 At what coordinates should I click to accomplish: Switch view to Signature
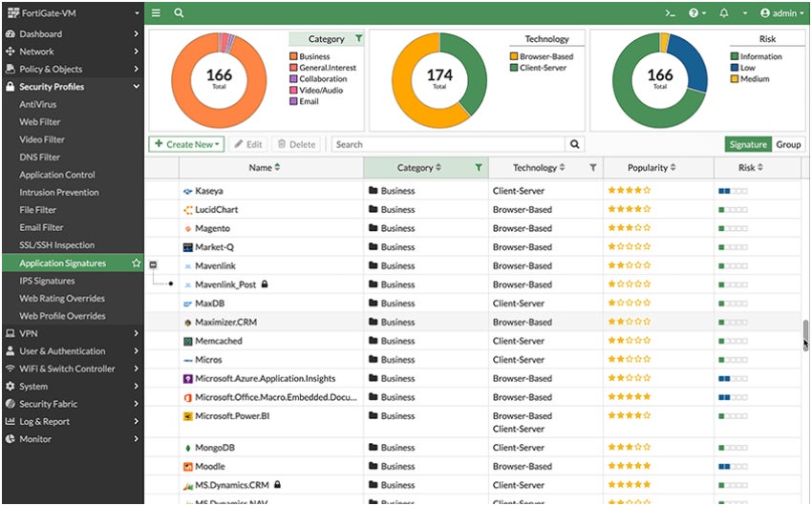click(x=747, y=144)
